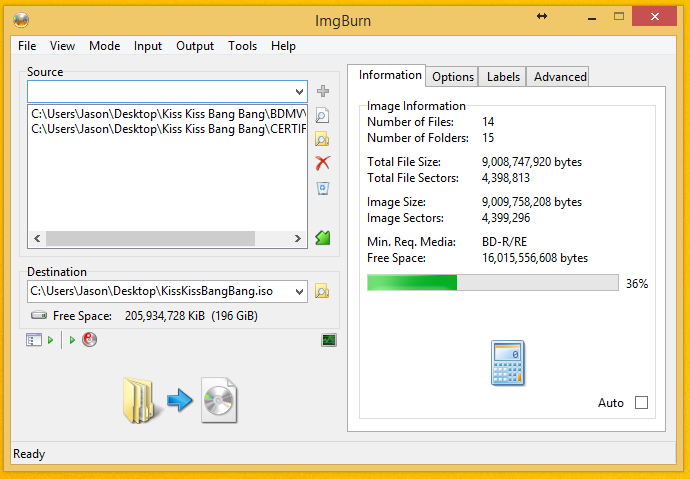Click the Free Space 16,015,556,608 bytes value
690x479 pixels.
coord(535,258)
